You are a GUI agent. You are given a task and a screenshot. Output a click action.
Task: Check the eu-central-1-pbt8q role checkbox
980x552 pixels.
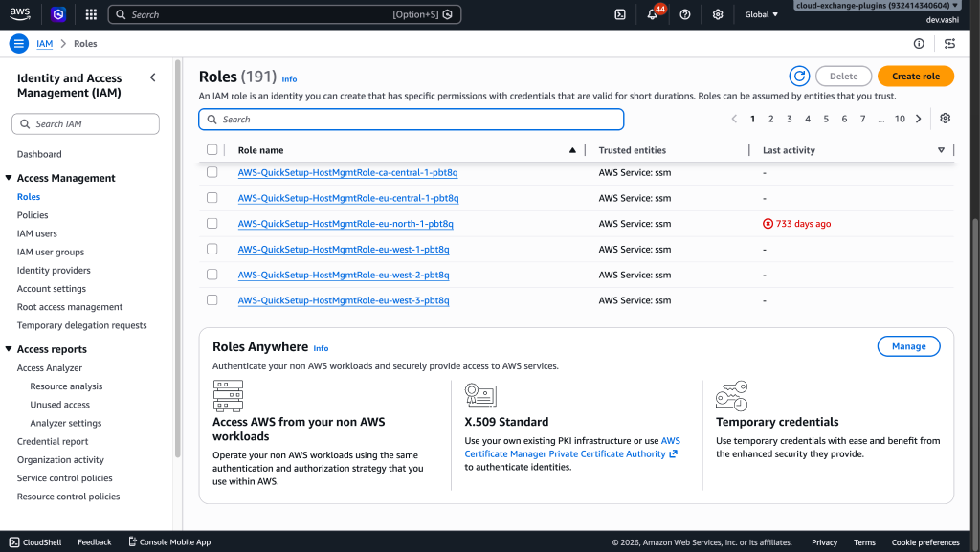point(212,198)
